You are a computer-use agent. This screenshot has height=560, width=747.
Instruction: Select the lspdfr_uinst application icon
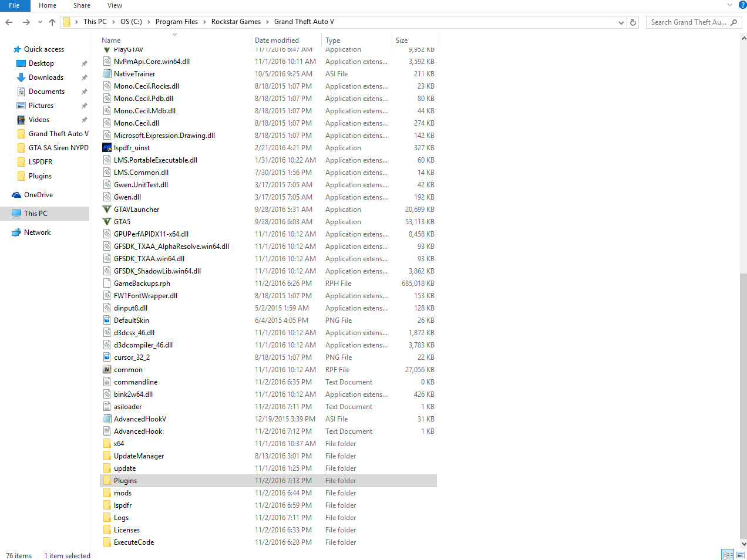(107, 148)
